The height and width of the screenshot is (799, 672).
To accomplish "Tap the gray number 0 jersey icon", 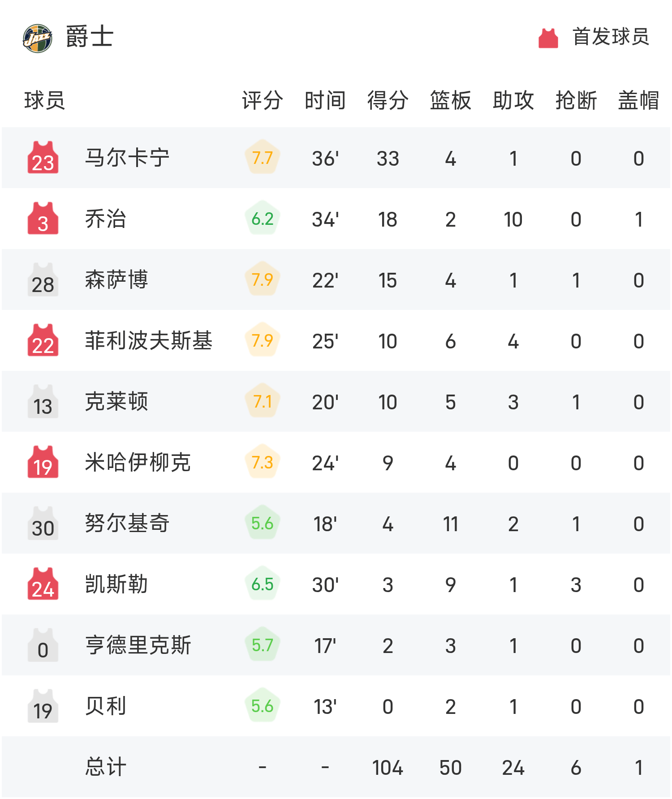I will click(43, 645).
